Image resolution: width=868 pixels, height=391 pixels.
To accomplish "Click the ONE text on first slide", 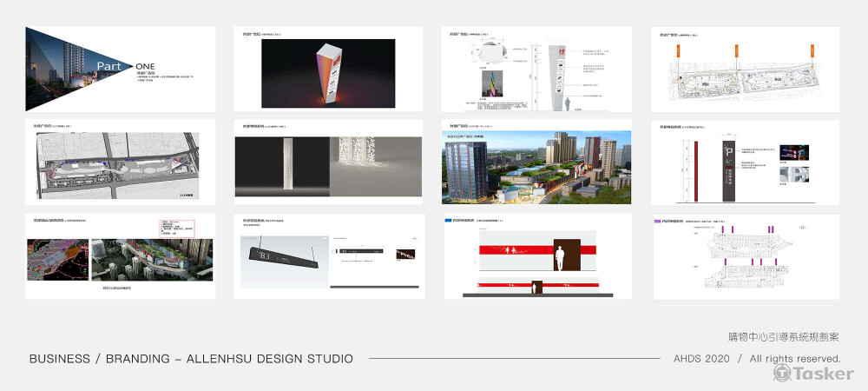I will [147, 66].
